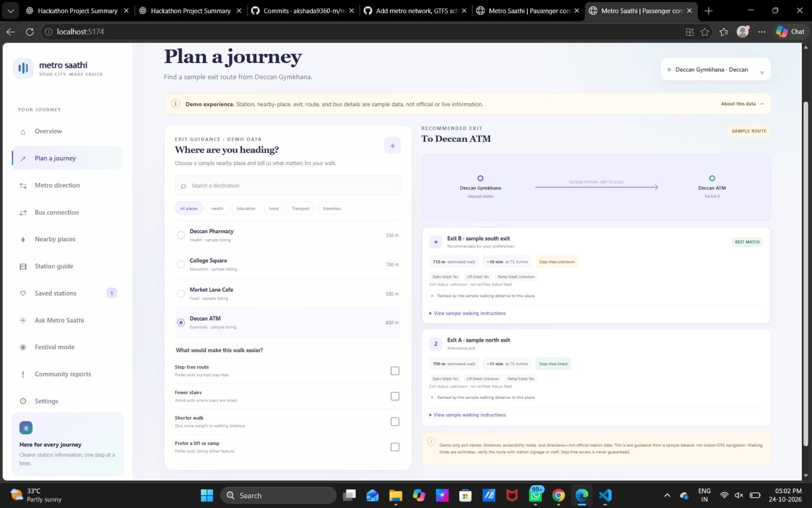Open WhatsApp from the taskbar

point(535,495)
